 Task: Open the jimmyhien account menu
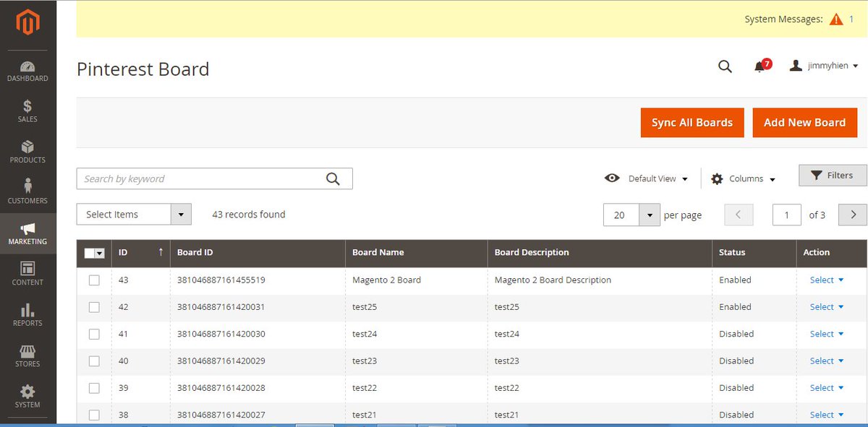pyautogui.click(x=823, y=66)
